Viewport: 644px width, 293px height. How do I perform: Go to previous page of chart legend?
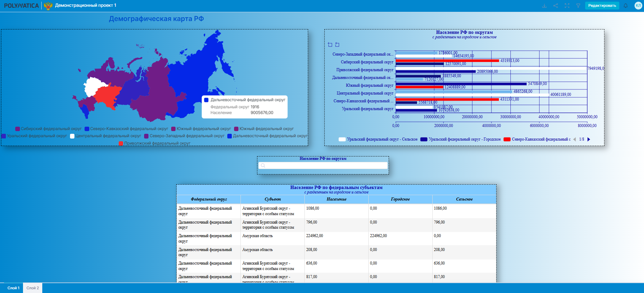coord(574,139)
